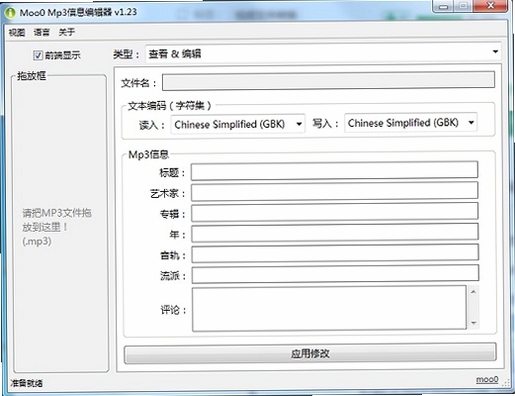Viewport: 515px width, 396px height.
Task: Click the Moo0 app icon in title bar
Action: (x=11, y=13)
